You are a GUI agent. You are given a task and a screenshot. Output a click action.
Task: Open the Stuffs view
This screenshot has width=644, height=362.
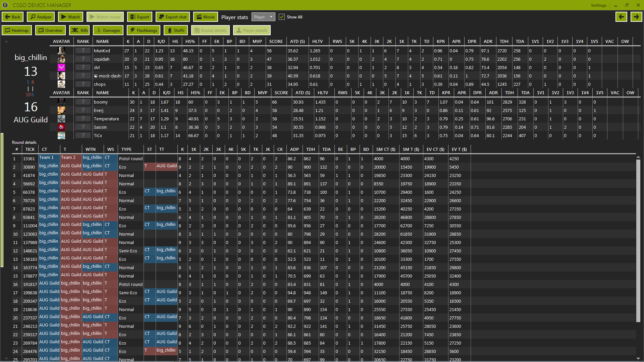pos(176,31)
